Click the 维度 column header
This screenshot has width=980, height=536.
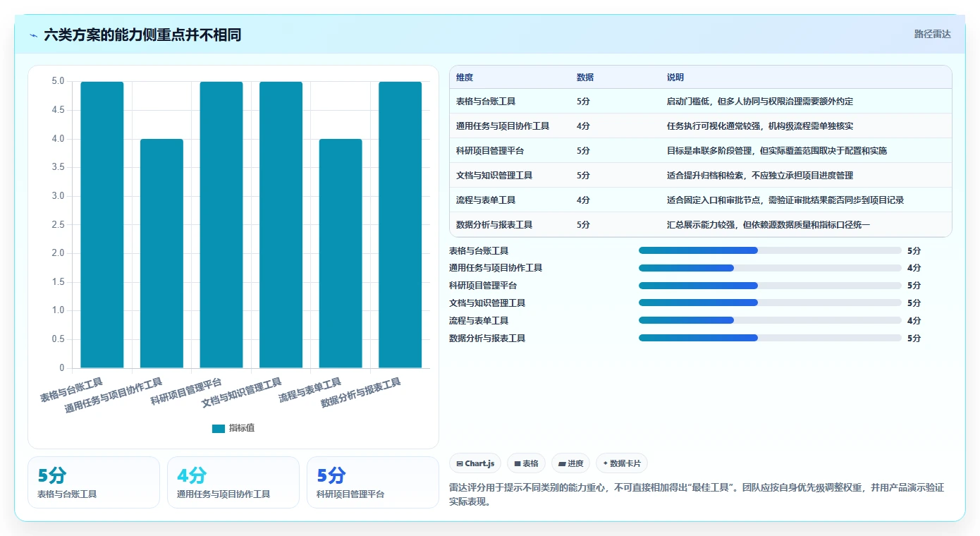465,78
